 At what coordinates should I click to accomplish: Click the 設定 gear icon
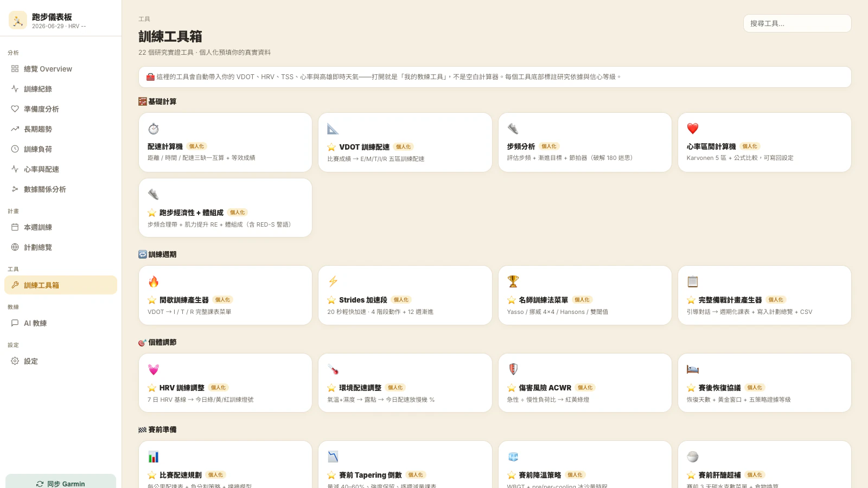(15, 361)
